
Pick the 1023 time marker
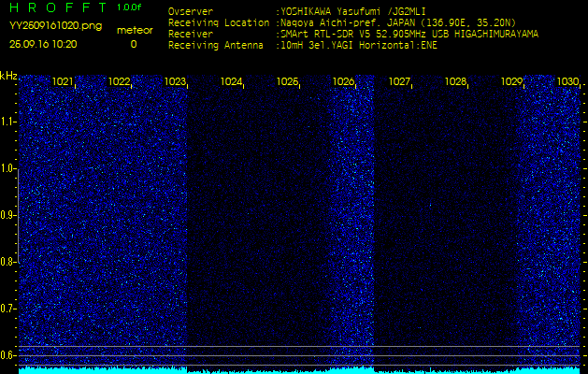pyautogui.click(x=175, y=81)
